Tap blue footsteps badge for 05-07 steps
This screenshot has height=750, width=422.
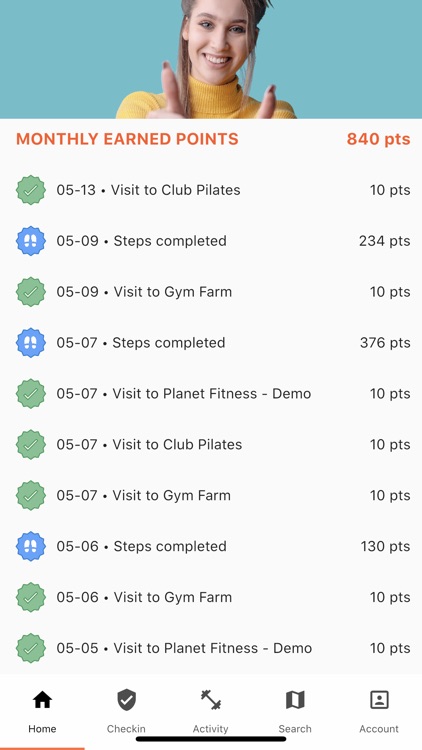[31, 342]
